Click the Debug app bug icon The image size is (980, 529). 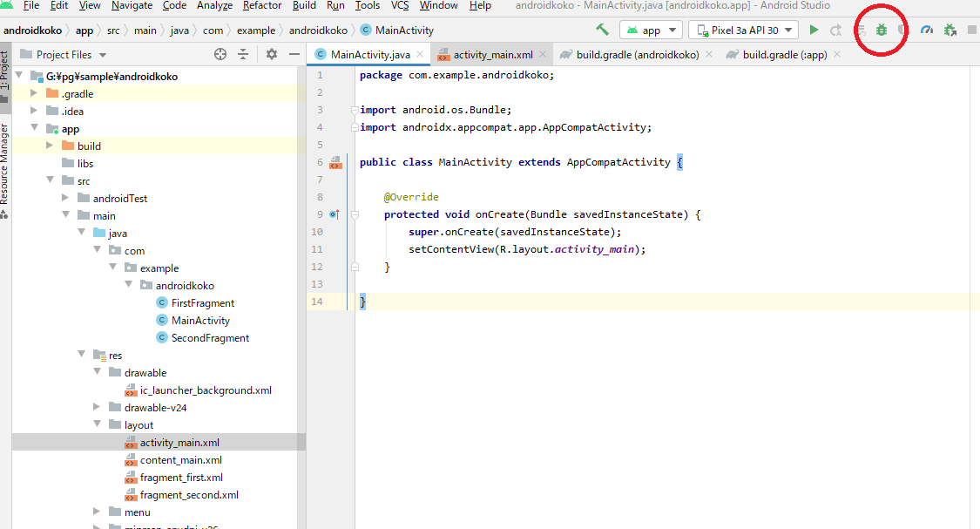point(882,30)
